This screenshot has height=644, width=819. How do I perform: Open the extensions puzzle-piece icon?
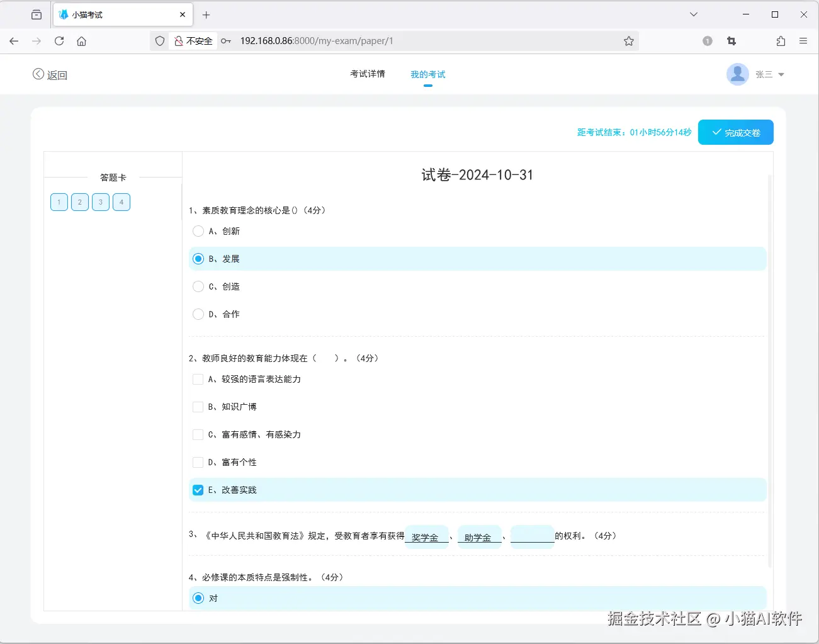(780, 41)
